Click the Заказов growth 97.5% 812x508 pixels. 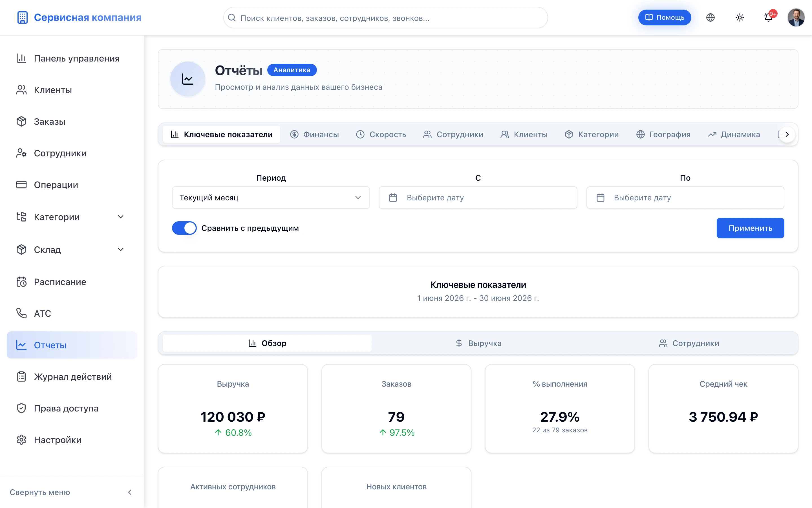(397, 432)
